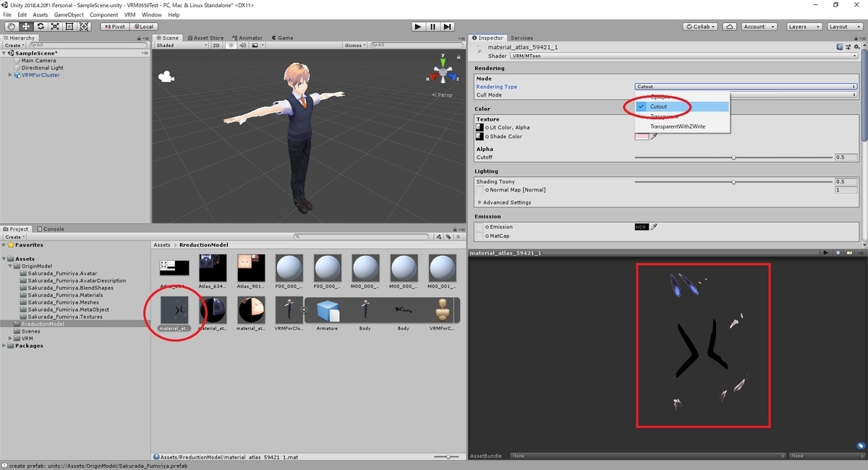Select the Move tool in the toolbar
Image resolution: width=868 pixels, height=470 pixels.
pos(25,27)
